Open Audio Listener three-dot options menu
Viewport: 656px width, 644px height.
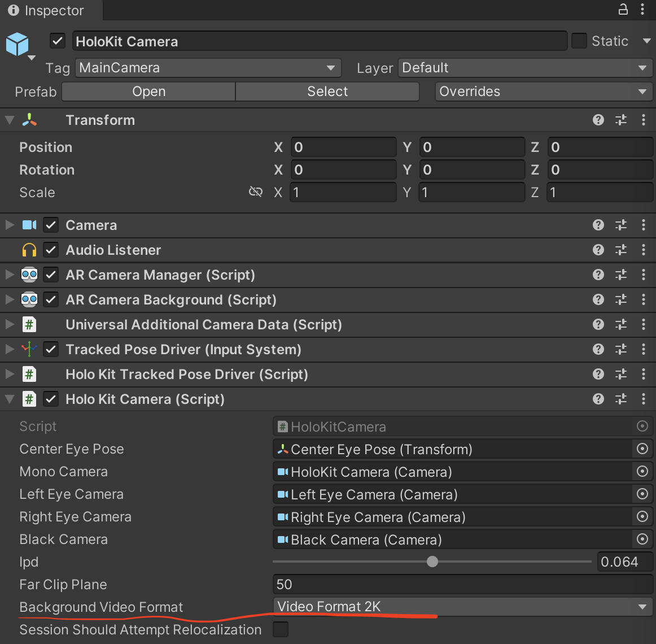pyautogui.click(x=644, y=250)
